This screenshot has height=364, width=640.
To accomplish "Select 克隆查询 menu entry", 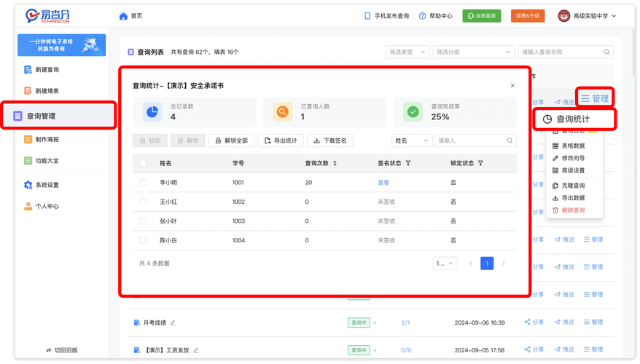I will click(569, 186).
